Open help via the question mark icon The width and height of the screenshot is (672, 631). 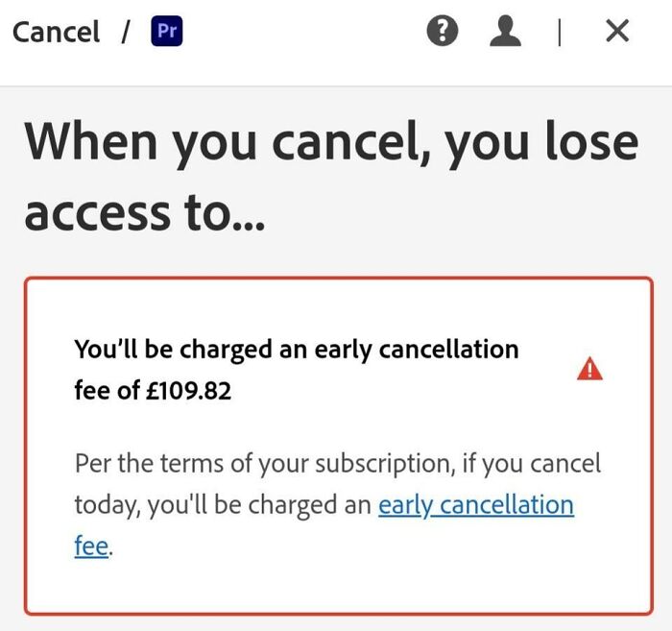click(443, 31)
